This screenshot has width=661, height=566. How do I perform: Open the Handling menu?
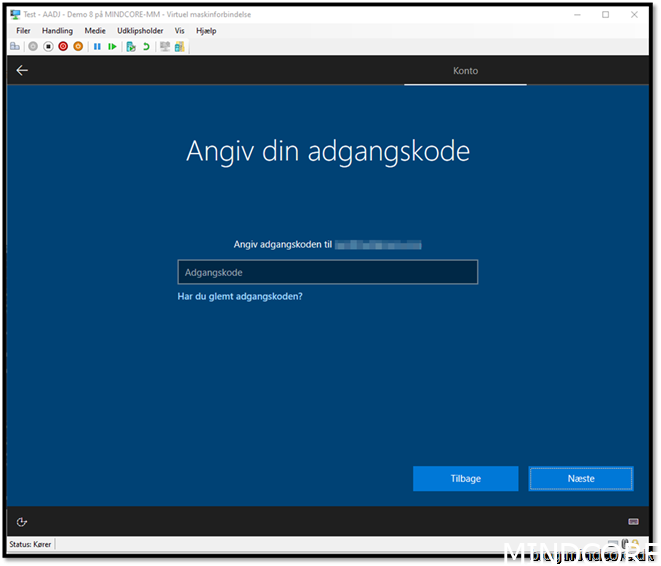(x=57, y=31)
